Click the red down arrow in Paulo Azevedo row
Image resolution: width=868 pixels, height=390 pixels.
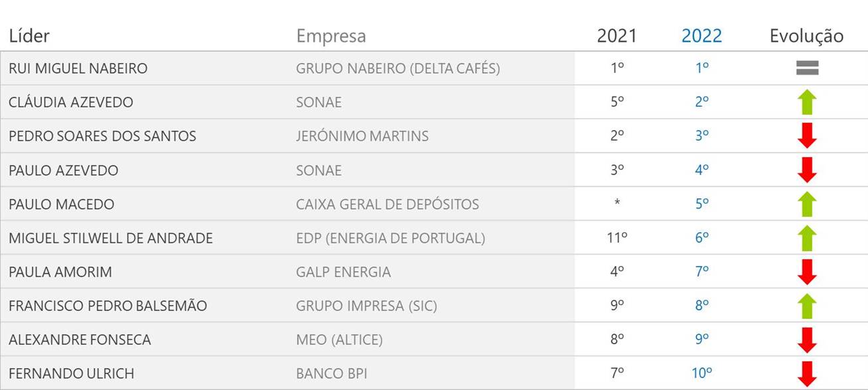(807, 170)
